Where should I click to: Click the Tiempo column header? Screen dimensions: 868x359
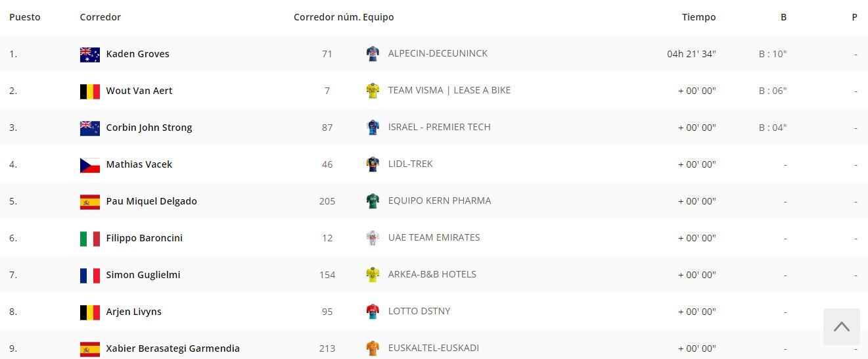pos(698,17)
